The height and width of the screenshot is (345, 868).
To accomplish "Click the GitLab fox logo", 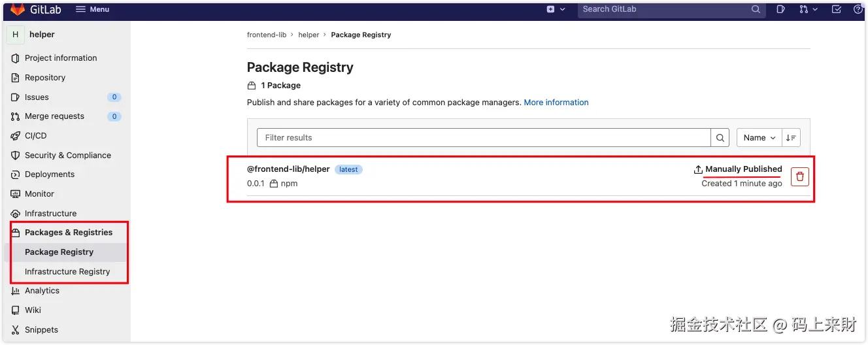I will click(x=18, y=9).
